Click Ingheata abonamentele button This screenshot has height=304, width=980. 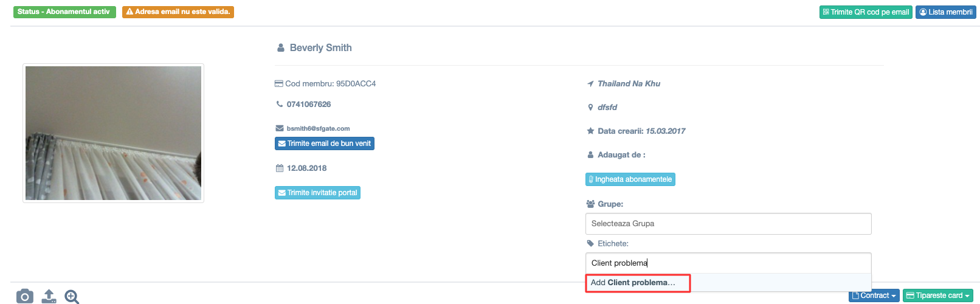pyautogui.click(x=630, y=179)
